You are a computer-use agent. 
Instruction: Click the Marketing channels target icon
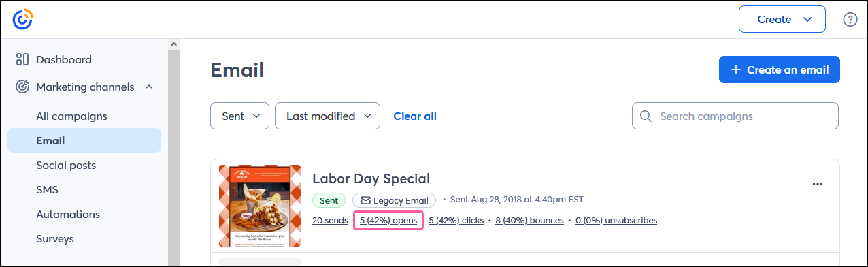coord(22,87)
